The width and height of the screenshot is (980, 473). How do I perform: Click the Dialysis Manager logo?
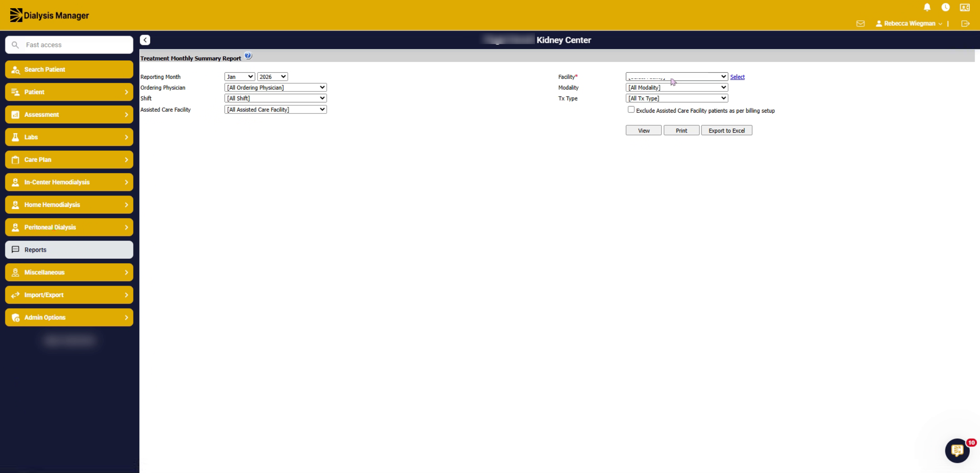[x=49, y=16]
